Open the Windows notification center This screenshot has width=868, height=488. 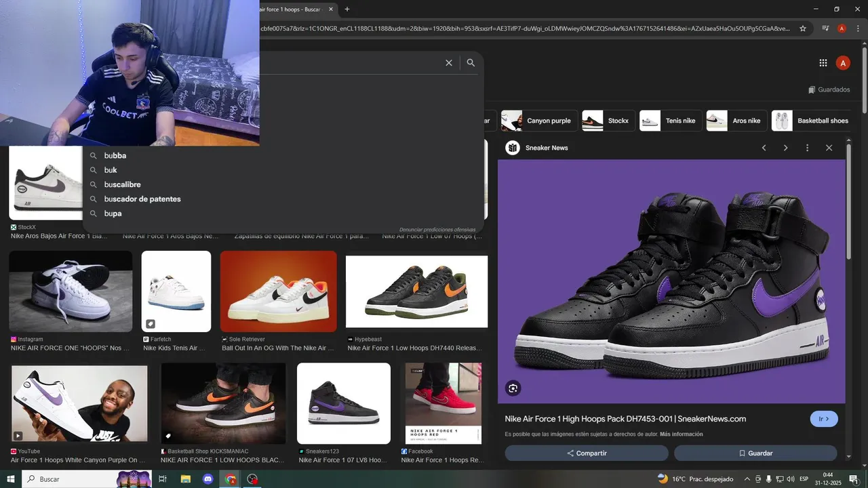pos(854,479)
